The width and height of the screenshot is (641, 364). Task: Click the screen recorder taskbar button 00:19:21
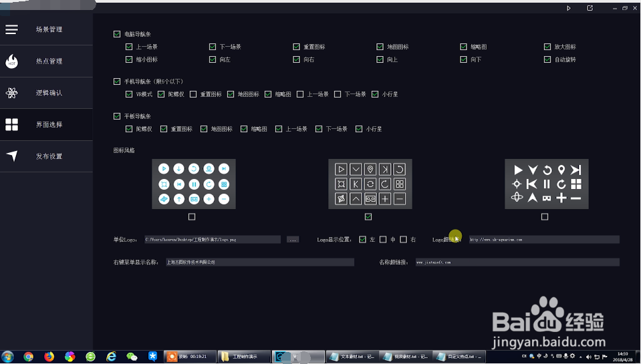pos(190,357)
